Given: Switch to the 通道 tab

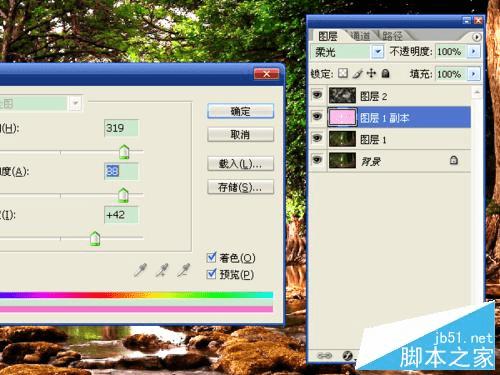Looking at the screenshot, I should coord(360,36).
